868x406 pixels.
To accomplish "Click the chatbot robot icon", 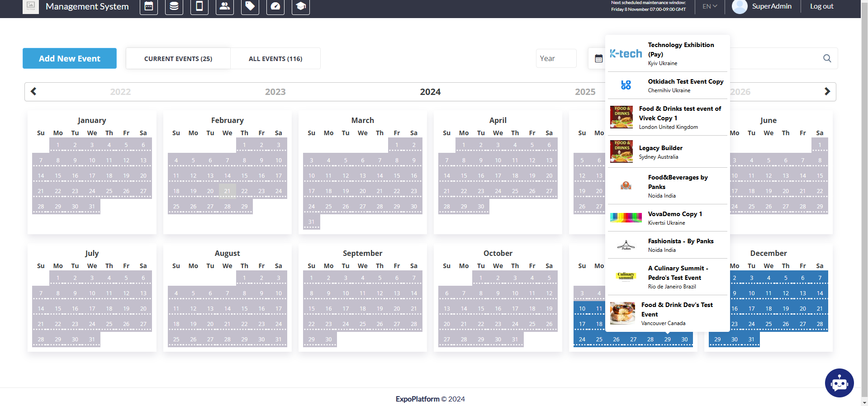I will (839, 383).
